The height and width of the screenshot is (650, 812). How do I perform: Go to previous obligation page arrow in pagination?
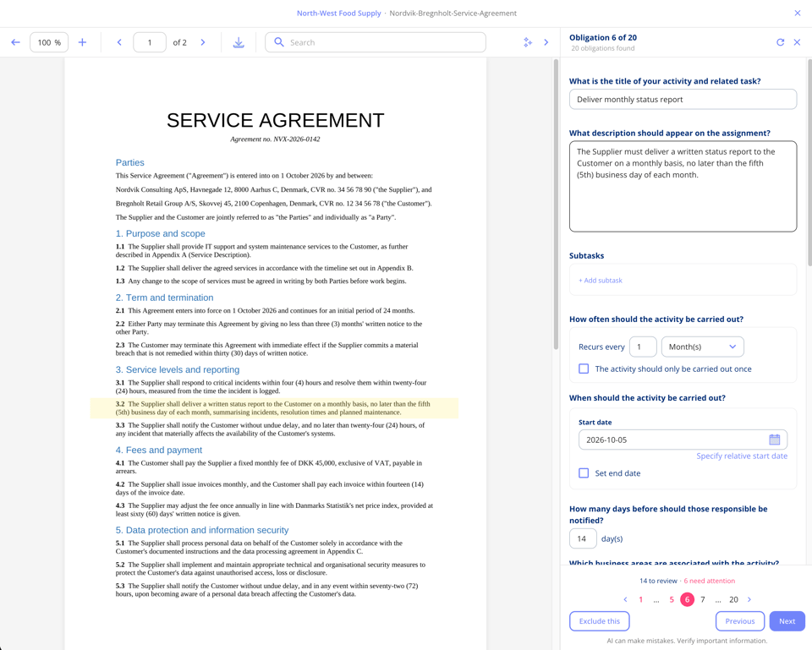pos(626,599)
